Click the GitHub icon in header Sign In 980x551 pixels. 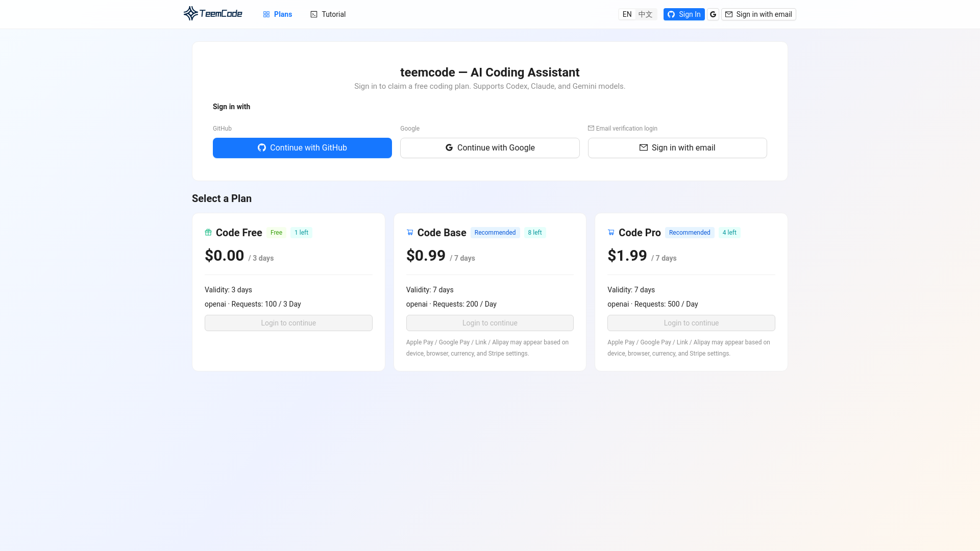click(x=671, y=14)
